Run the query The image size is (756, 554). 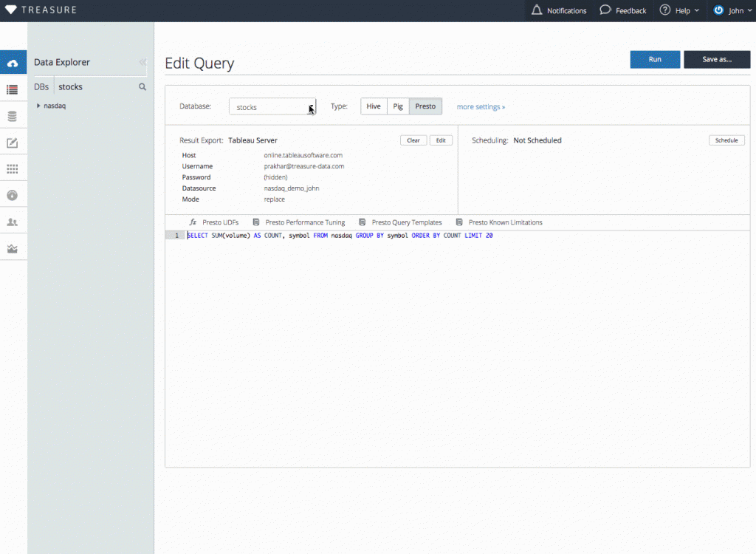point(655,59)
